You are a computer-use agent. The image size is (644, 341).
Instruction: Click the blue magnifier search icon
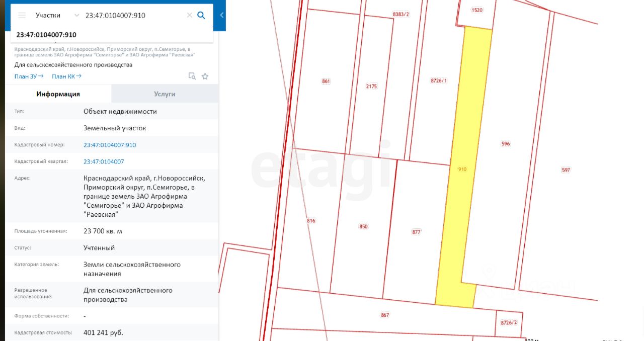point(201,15)
